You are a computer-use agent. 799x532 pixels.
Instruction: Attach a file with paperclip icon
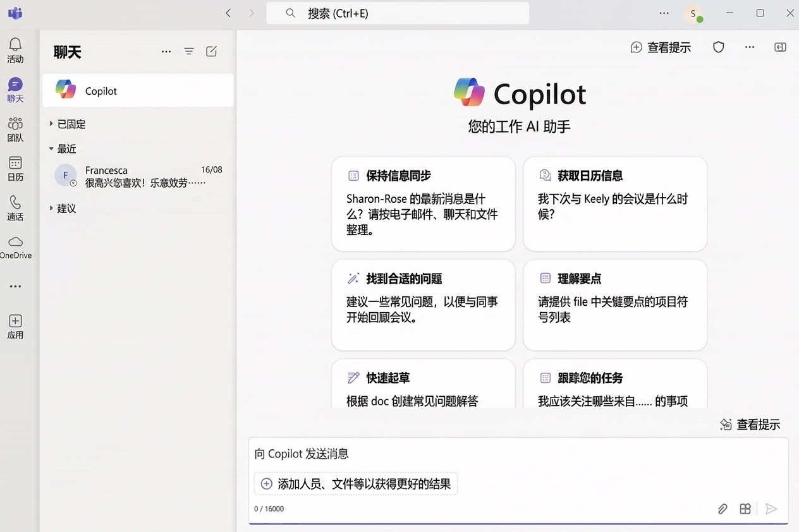pos(723,509)
